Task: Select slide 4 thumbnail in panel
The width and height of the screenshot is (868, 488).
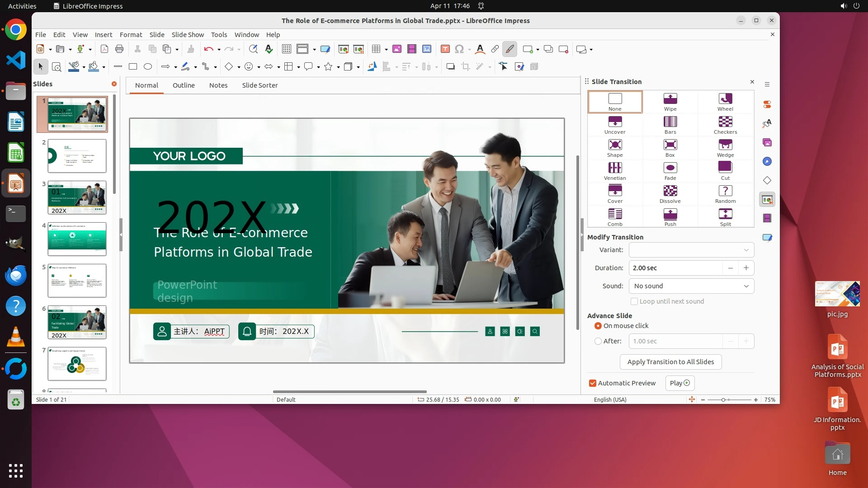Action: point(77,239)
